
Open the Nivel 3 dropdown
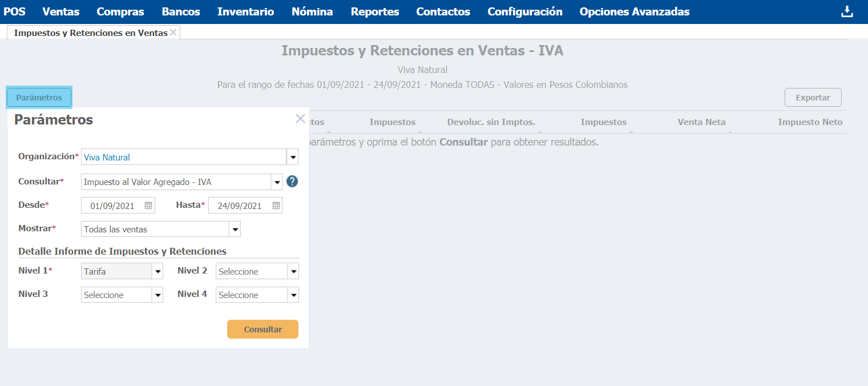point(157,295)
